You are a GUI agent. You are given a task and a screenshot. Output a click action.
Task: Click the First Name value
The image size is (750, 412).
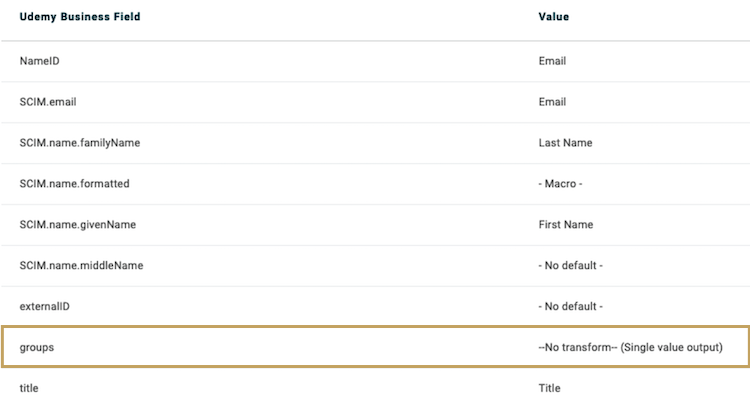coord(565,225)
